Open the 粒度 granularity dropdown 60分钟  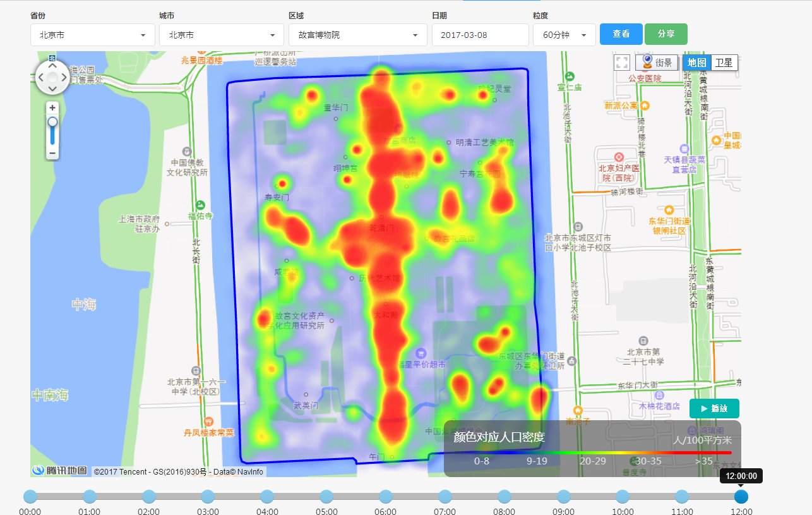564,35
